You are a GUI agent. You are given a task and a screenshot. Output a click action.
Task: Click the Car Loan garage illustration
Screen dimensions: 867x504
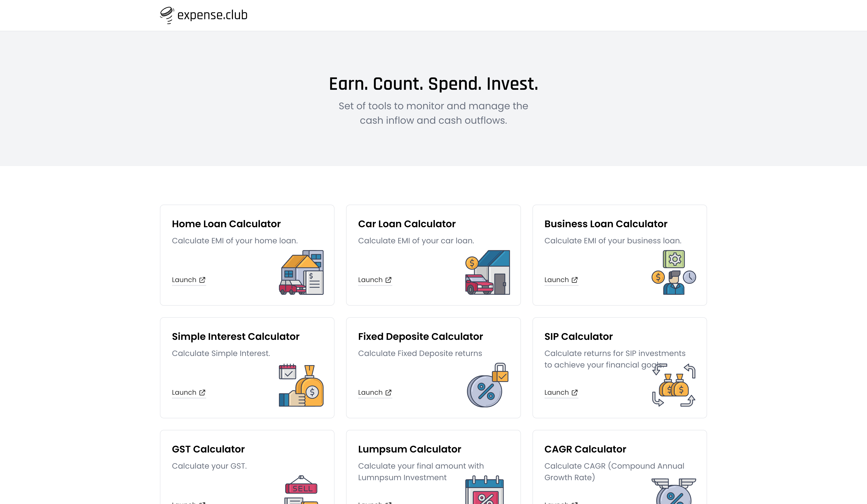pos(487,272)
